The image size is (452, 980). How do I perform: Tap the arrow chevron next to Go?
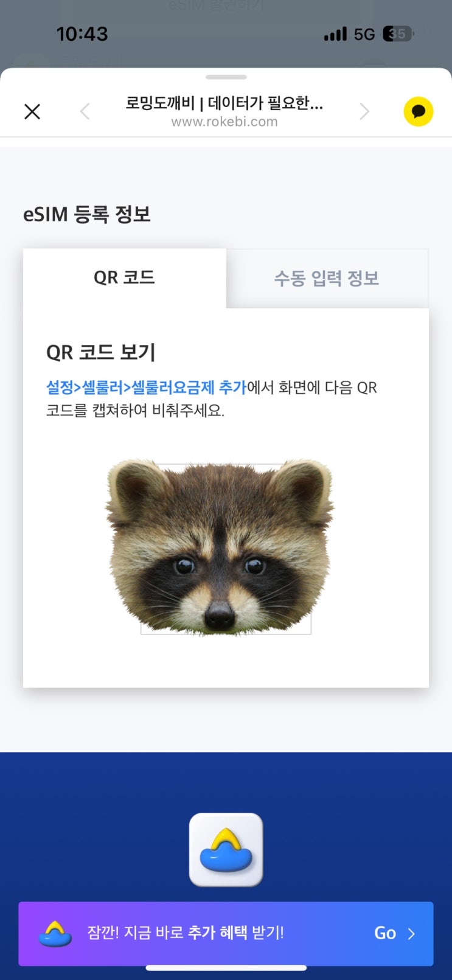click(x=411, y=934)
